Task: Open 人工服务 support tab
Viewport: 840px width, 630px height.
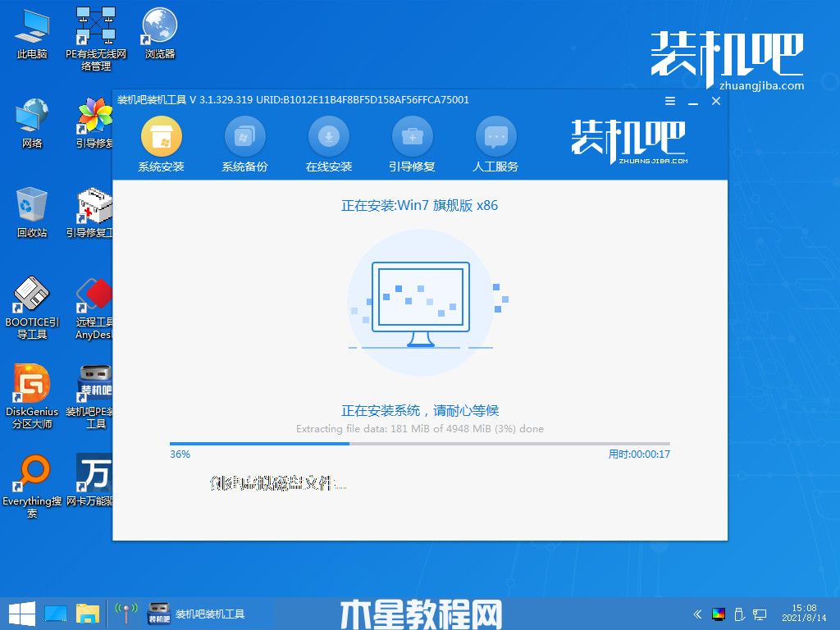Action: point(496,145)
